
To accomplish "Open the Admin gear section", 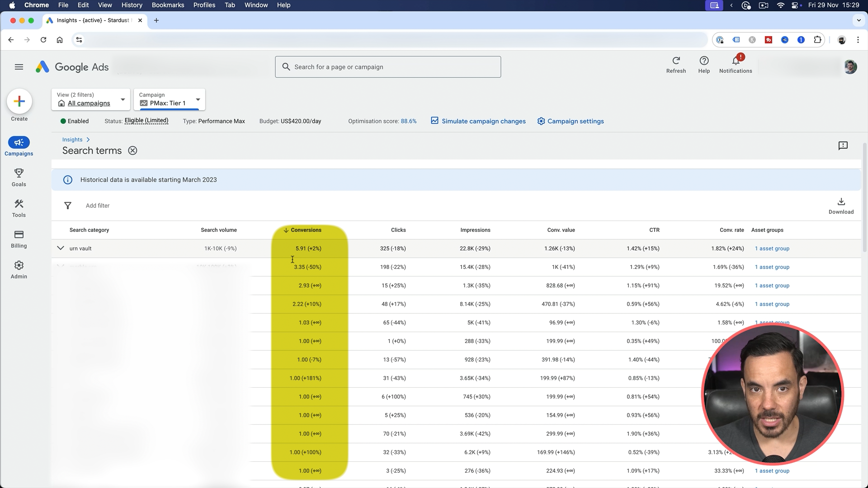I will [19, 269].
